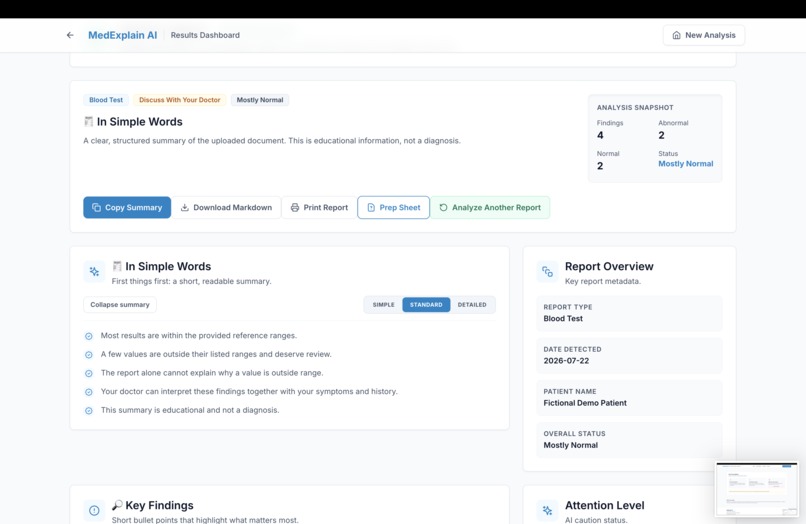Click the Key Findings heading
Viewport: 806px width, 524px height.
(x=159, y=505)
